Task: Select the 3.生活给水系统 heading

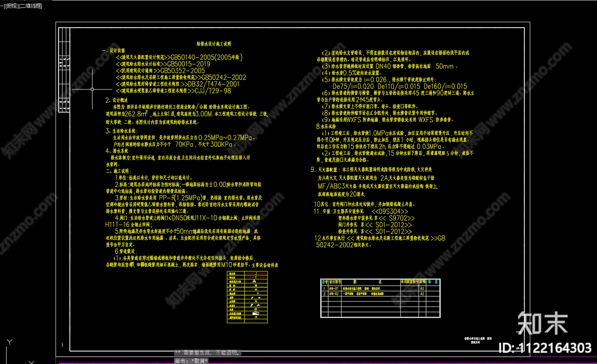Action: click(121, 131)
